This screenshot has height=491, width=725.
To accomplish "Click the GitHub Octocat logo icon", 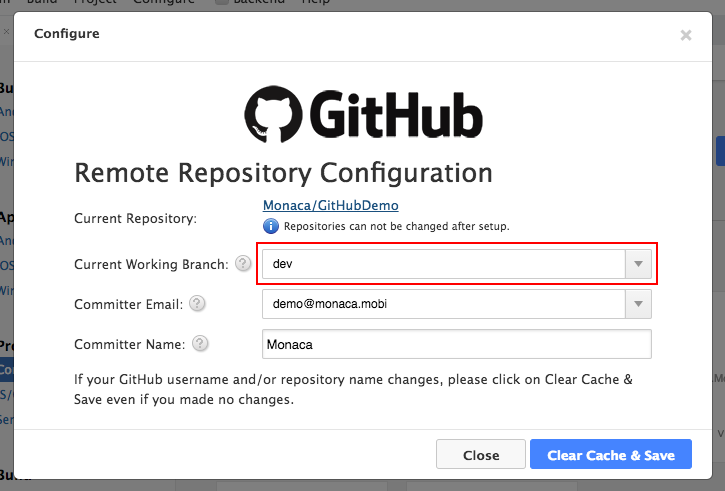I will (x=274, y=113).
